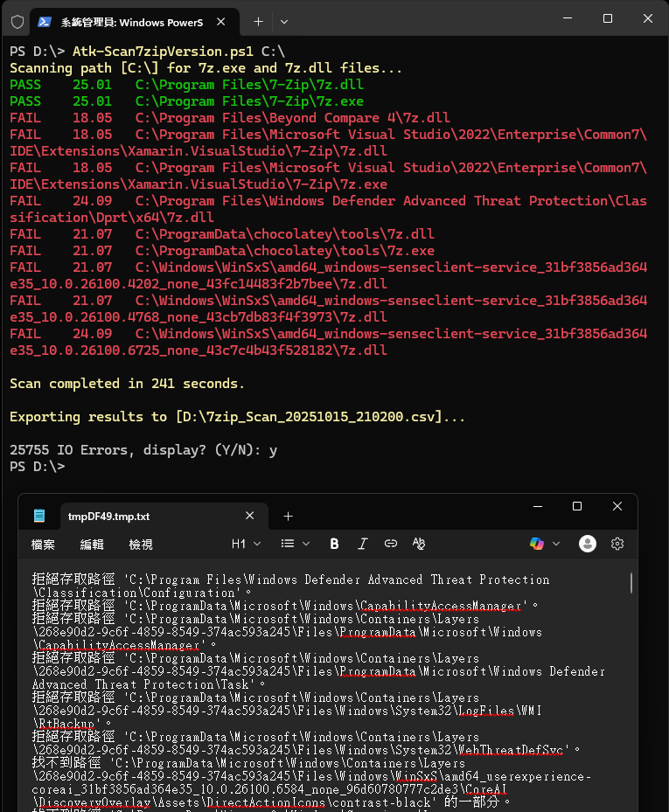Viewport: 669px width, 812px height.
Task: Open the Copilot menu in Notepad
Action: pos(543,544)
